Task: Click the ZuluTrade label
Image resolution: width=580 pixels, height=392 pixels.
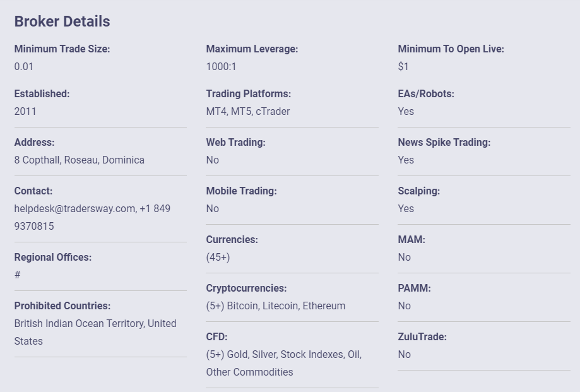Action: (422, 337)
